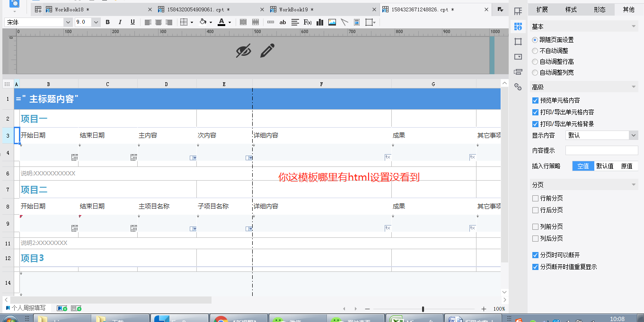Uncheck '打印/导出单元格内容' checkbox

pos(535,113)
